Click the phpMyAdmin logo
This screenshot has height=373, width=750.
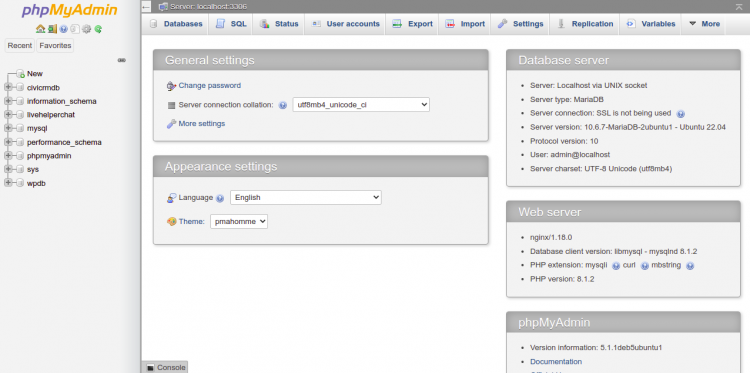[69, 11]
